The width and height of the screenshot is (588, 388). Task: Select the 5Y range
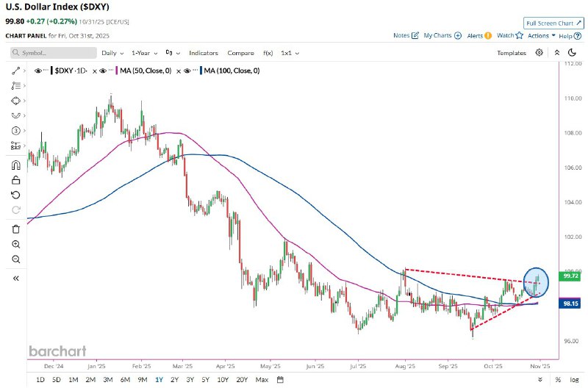click(x=206, y=380)
